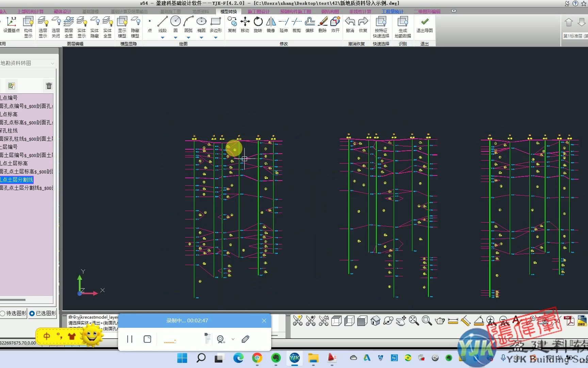Select the 线段 (line segment) tool
Screen dimensions: 588x368
[162, 24]
